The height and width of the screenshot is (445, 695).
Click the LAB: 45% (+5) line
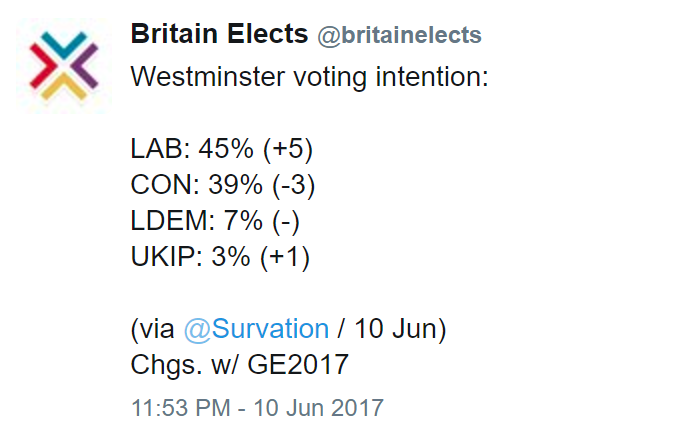point(222,148)
